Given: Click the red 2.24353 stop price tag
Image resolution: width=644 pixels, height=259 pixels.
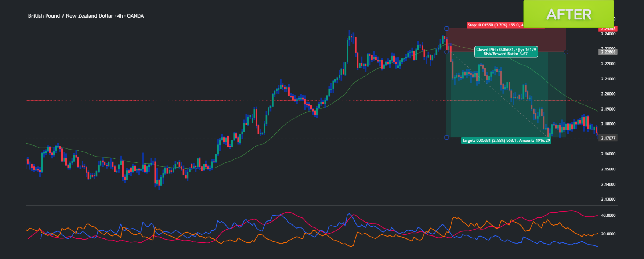Looking at the screenshot, I should [x=608, y=29].
